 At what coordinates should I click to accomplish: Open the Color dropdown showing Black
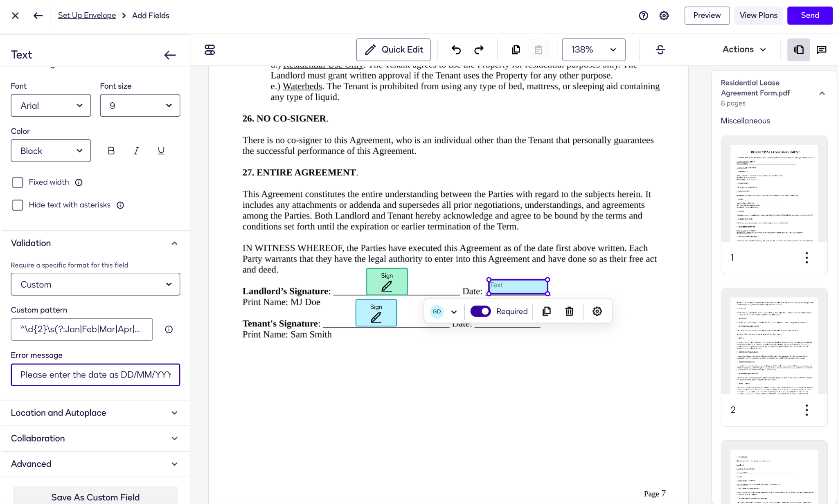(51, 151)
